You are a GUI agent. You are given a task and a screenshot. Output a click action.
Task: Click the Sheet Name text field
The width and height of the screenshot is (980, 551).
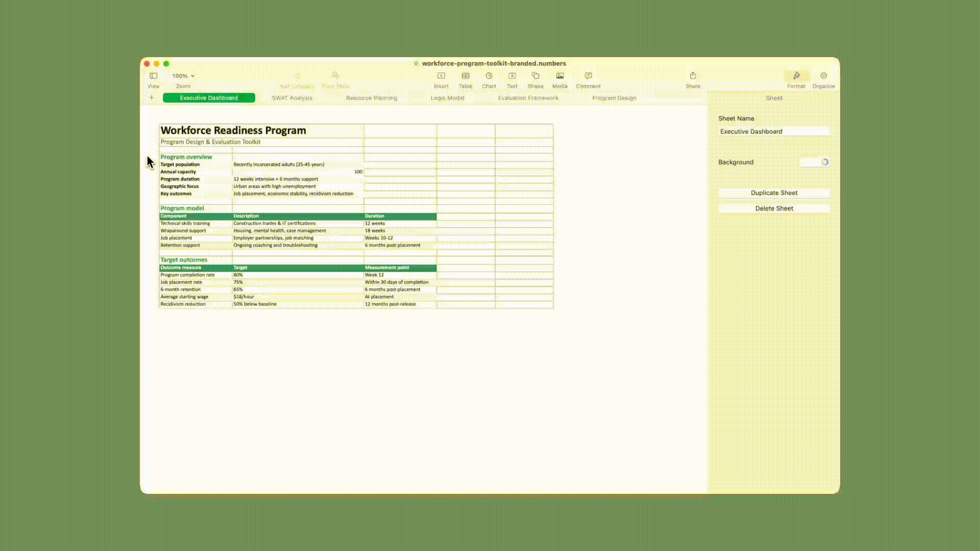774,132
